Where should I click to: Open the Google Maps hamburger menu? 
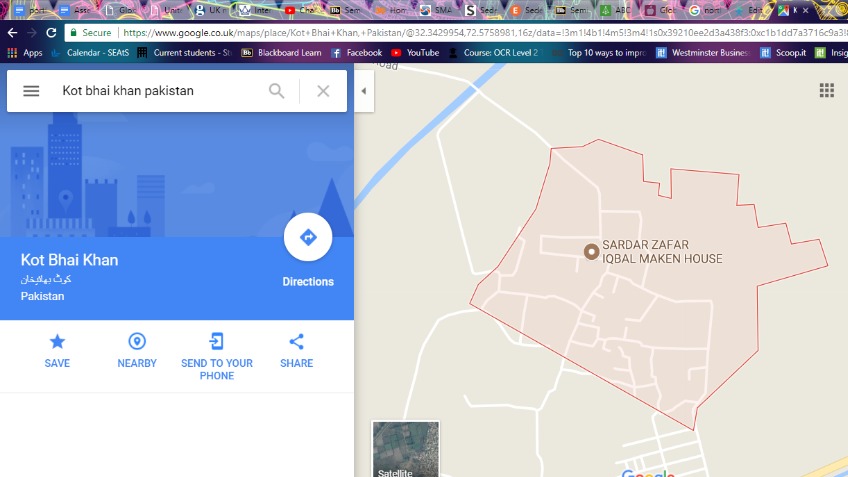[31, 91]
